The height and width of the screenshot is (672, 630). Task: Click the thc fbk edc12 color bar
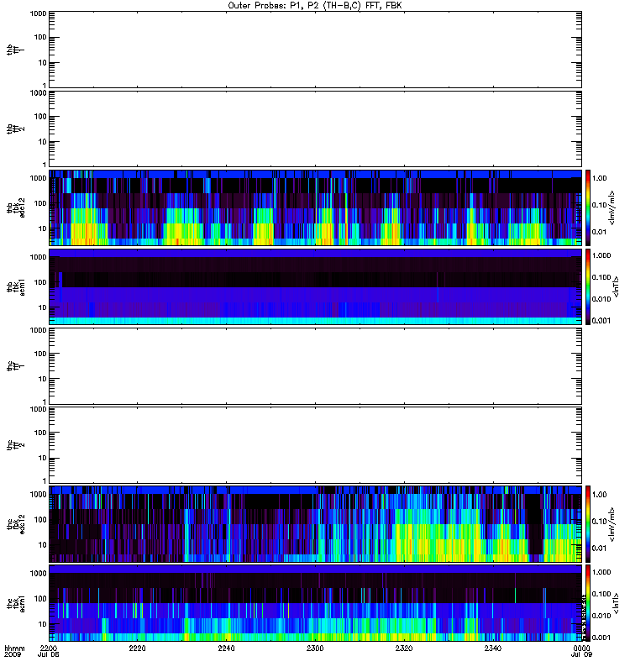(x=588, y=524)
